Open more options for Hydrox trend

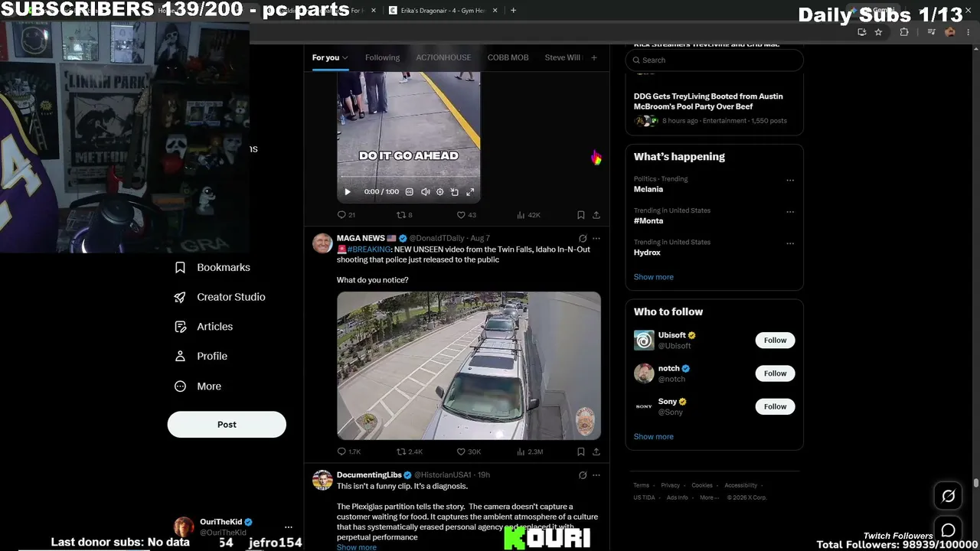(790, 243)
